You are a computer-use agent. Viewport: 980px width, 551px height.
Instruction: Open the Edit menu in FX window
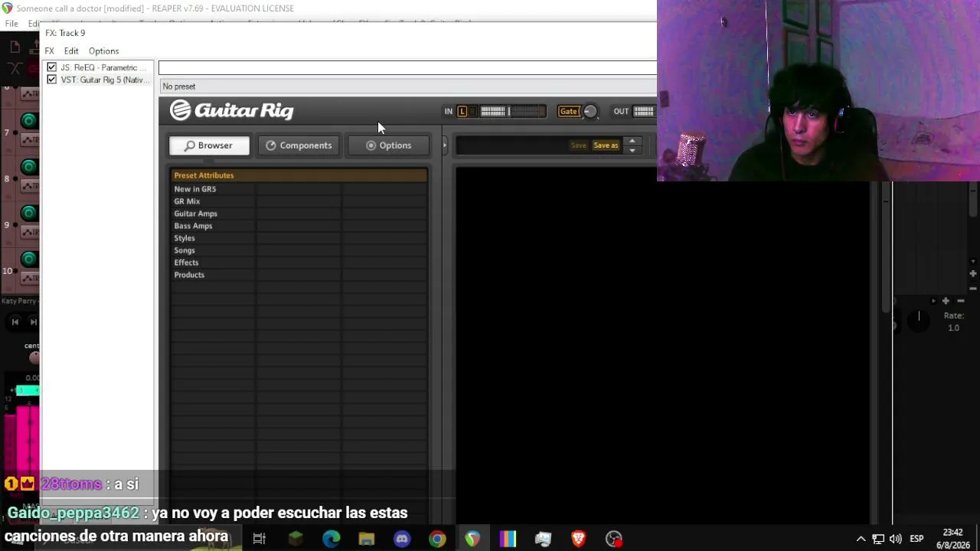71,51
